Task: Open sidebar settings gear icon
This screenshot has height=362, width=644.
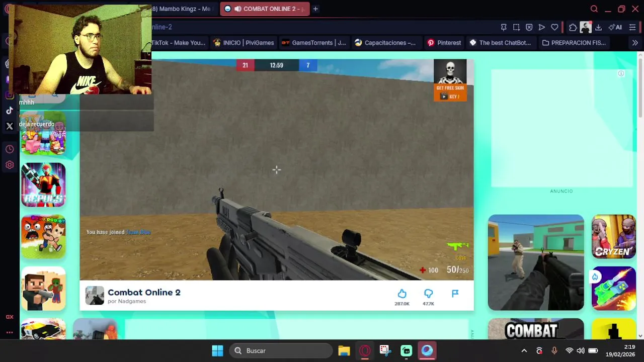Action: click(x=10, y=165)
